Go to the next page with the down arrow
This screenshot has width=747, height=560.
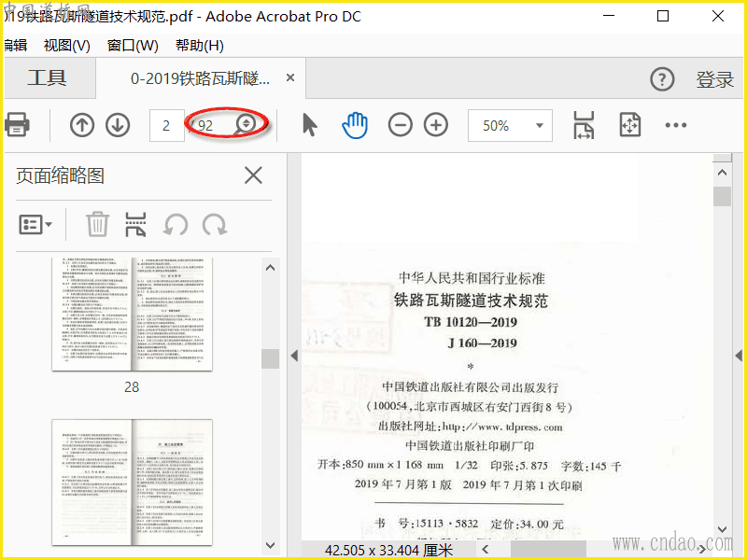pos(118,125)
